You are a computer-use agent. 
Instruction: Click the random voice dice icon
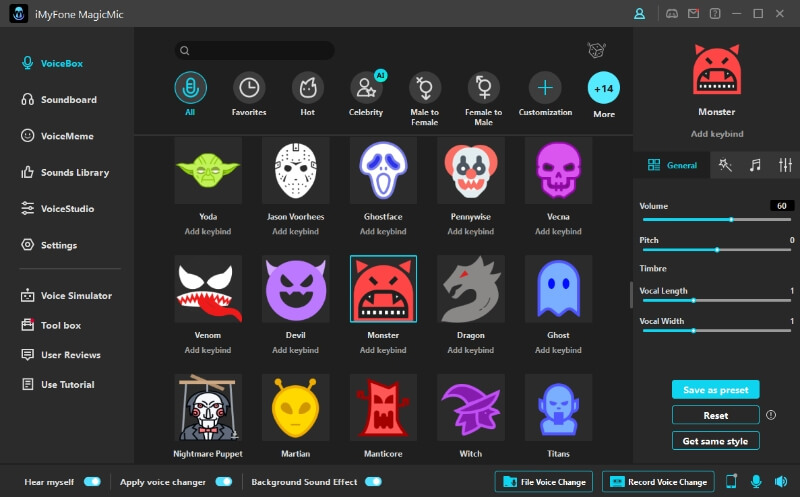[x=596, y=50]
